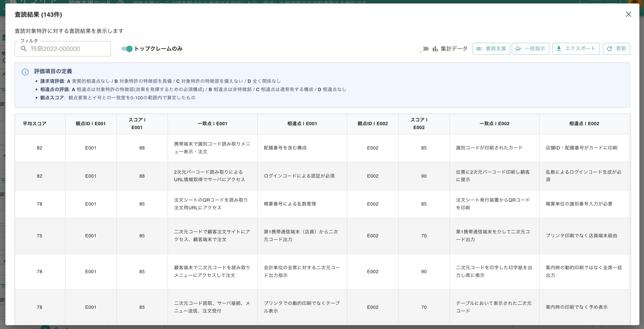Viewport: 644px width, 329px height.
Task: Click the 更新 button label
Action: (621, 49)
